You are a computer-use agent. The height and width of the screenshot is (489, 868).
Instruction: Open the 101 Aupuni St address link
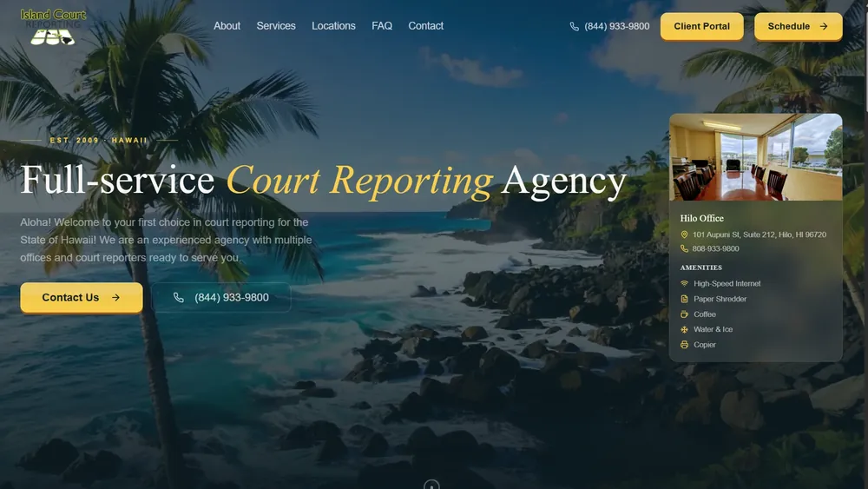[759, 235]
